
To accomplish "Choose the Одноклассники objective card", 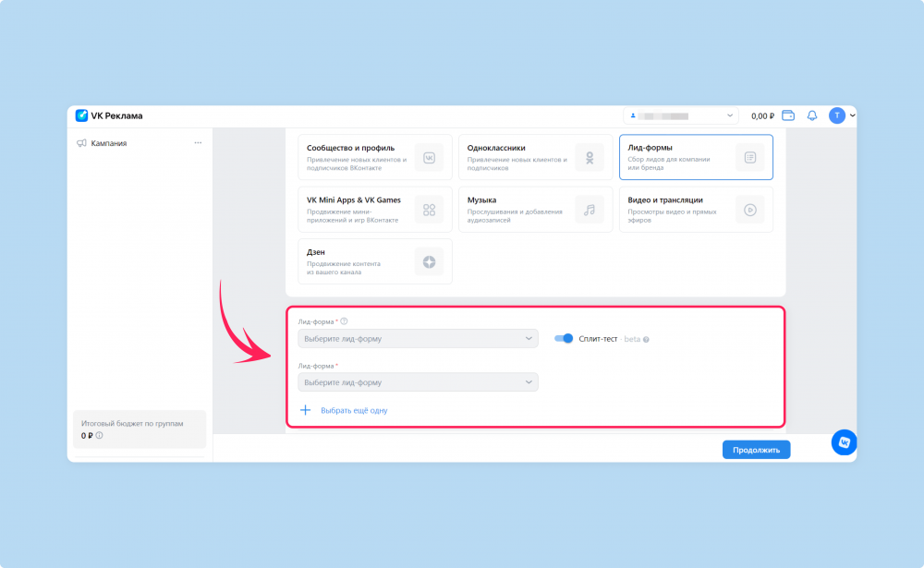I will coord(536,157).
